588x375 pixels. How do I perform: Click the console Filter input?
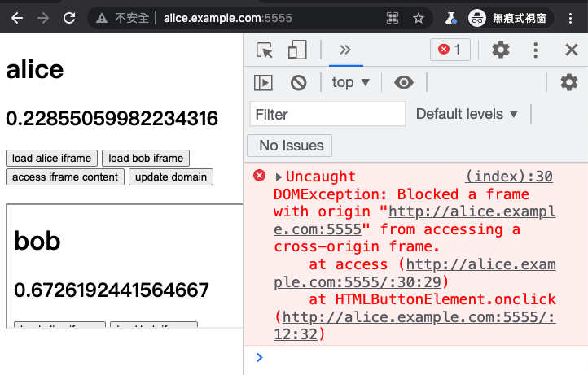click(327, 114)
